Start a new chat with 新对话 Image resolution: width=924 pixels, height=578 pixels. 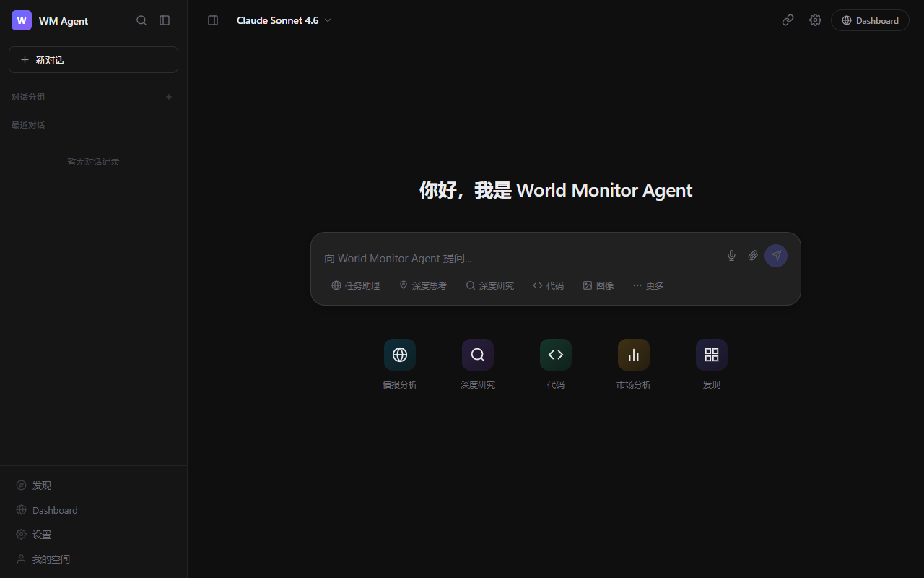point(93,59)
